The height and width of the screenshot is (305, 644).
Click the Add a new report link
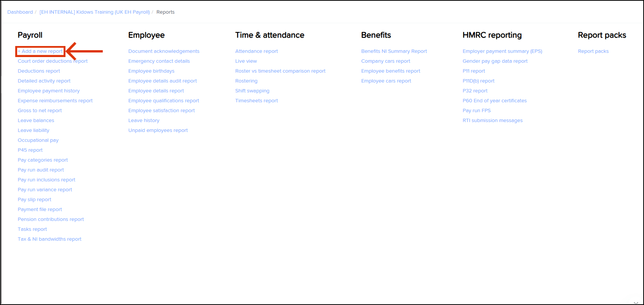(x=40, y=51)
